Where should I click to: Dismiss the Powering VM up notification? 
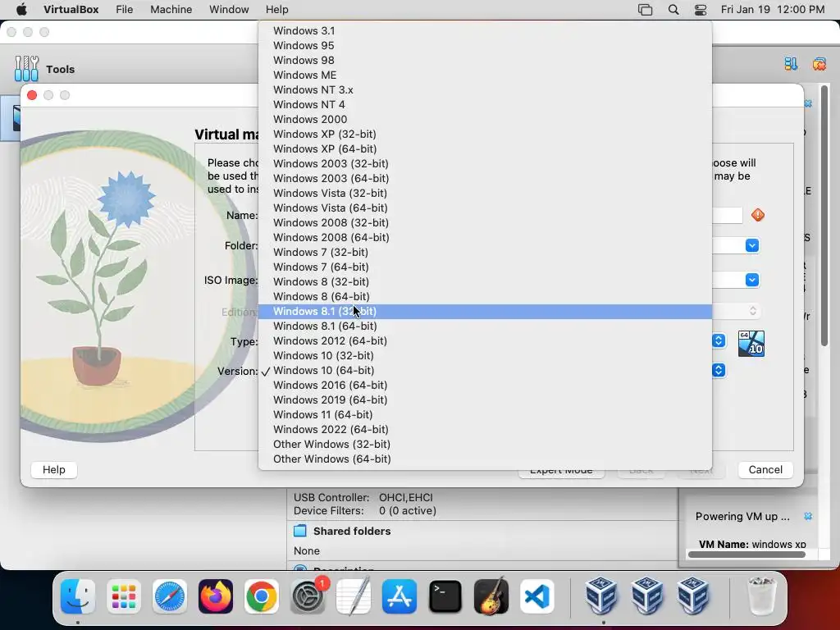tap(808, 516)
